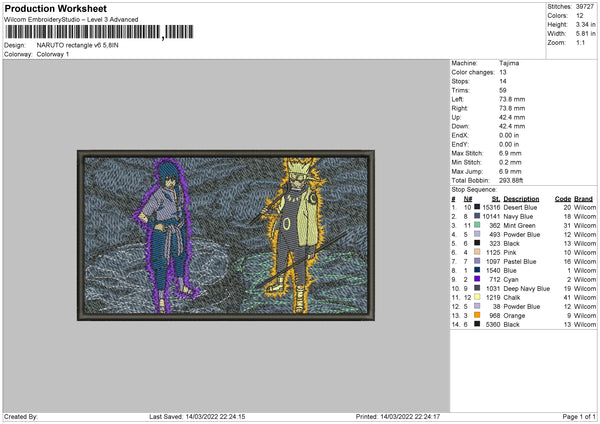Image resolution: width=600 pixels, height=424 pixels.
Task: Click the Naruto figure in the design
Action: tap(291, 228)
